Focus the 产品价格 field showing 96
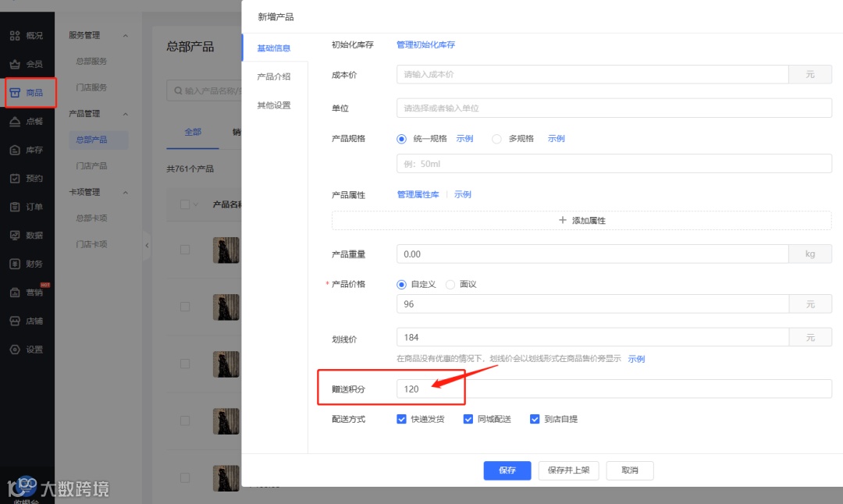The image size is (843, 504). click(592, 304)
